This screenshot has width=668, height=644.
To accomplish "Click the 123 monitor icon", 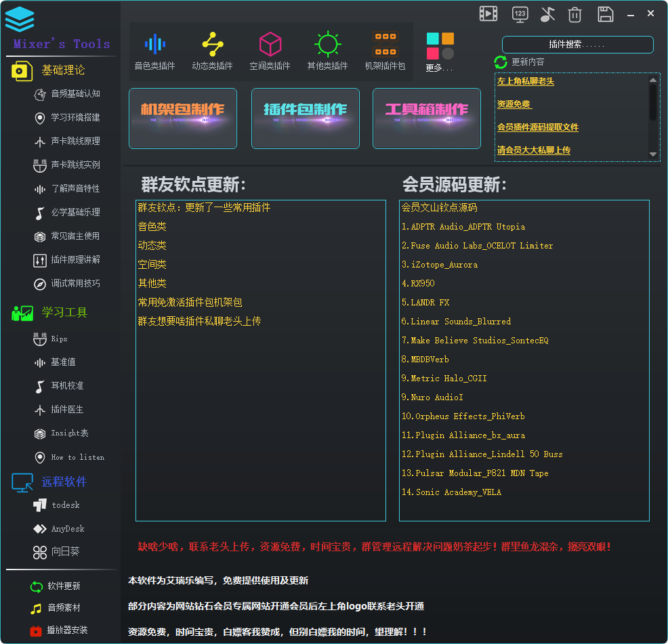I will pos(520,14).
